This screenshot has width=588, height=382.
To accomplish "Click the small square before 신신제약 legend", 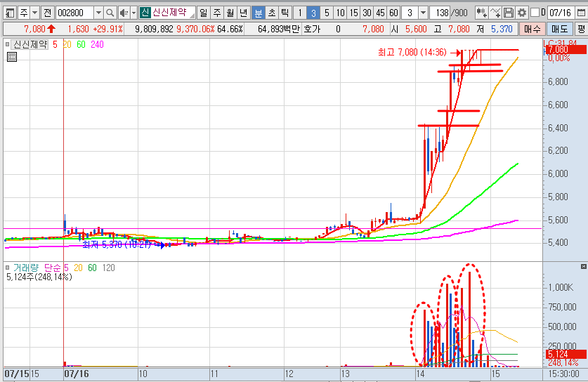I will point(7,45).
